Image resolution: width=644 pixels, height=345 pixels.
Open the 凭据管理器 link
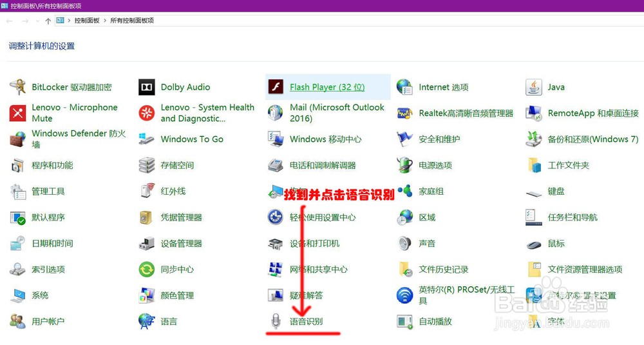point(181,217)
